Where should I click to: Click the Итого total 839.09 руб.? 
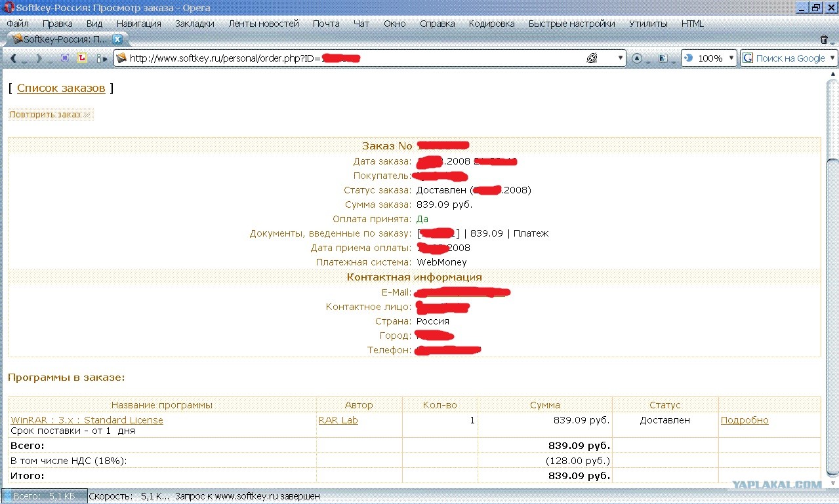point(579,476)
